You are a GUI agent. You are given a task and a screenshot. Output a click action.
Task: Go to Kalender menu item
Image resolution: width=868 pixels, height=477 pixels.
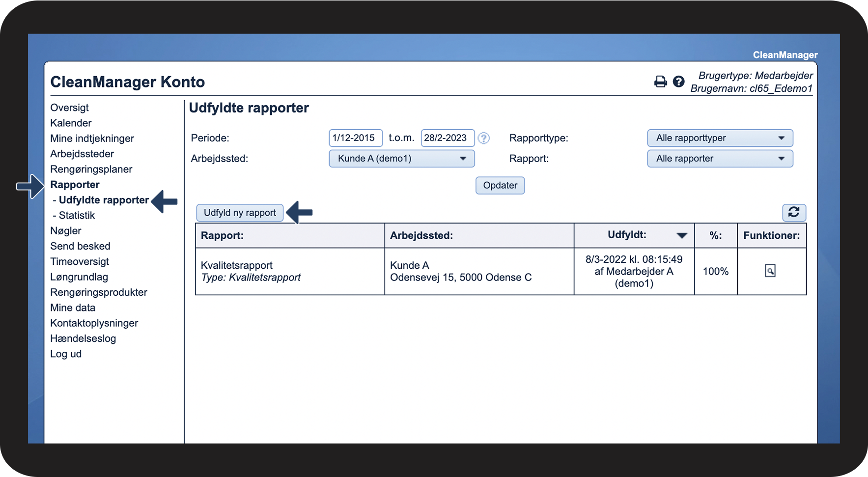click(71, 123)
